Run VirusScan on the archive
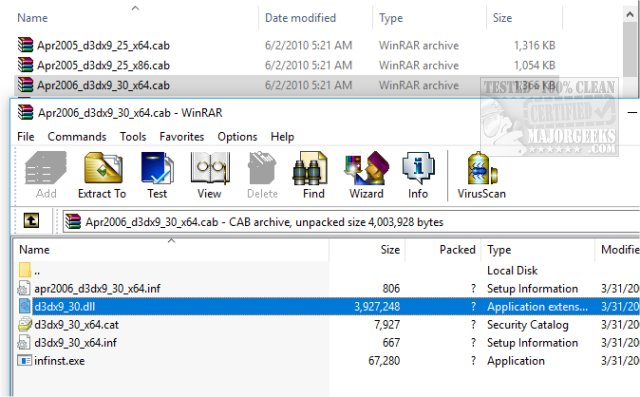640x397 pixels. (482, 175)
